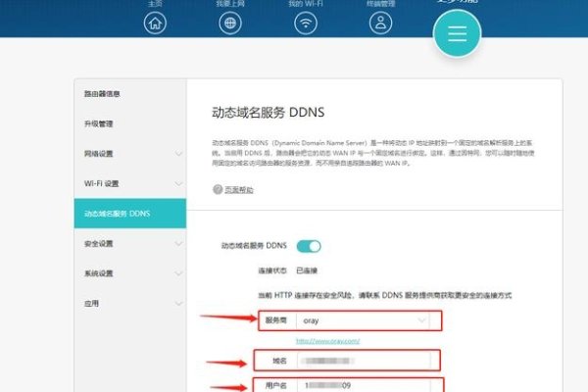Open the 页面帮助 link
588x392 pixels.
pyautogui.click(x=239, y=190)
